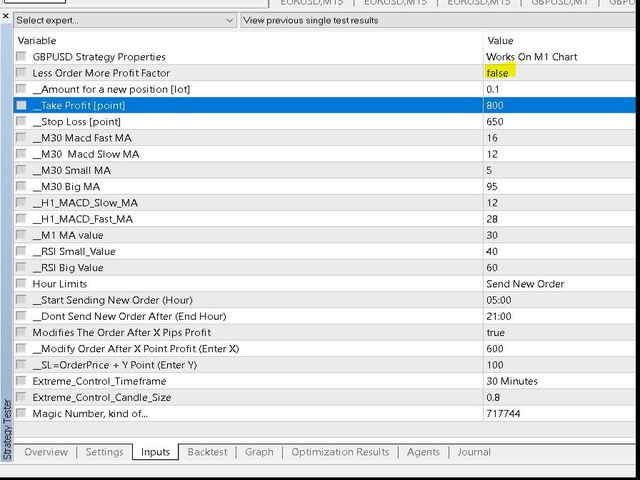Tick the SL=OrderPrice + Y Point checkbox
The height and width of the screenshot is (480, 640).
click(x=21, y=364)
